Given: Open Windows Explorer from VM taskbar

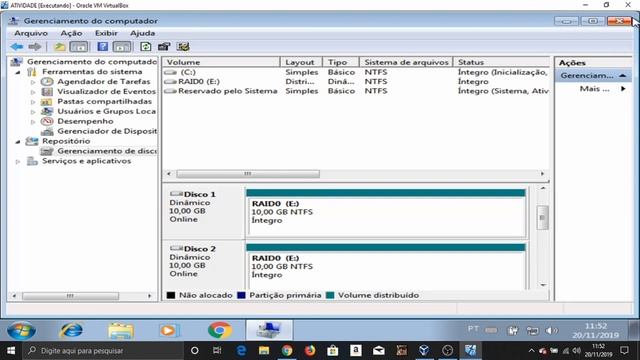Looking at the screenshot, I should [x=121, y=330].
